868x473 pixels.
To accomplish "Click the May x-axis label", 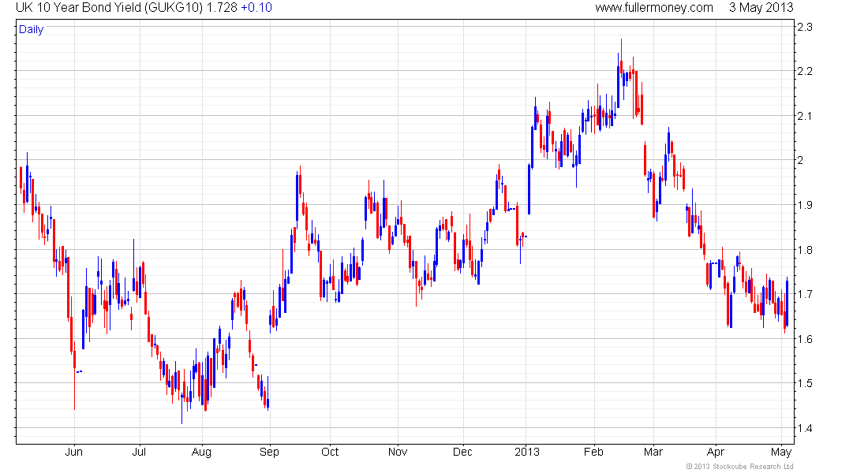I will point(781,453).
